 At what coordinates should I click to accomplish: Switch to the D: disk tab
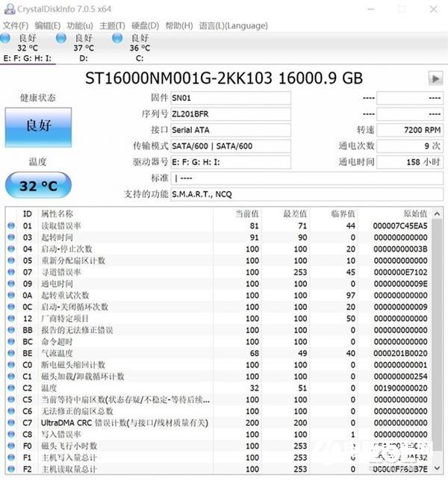pos(84,48)
